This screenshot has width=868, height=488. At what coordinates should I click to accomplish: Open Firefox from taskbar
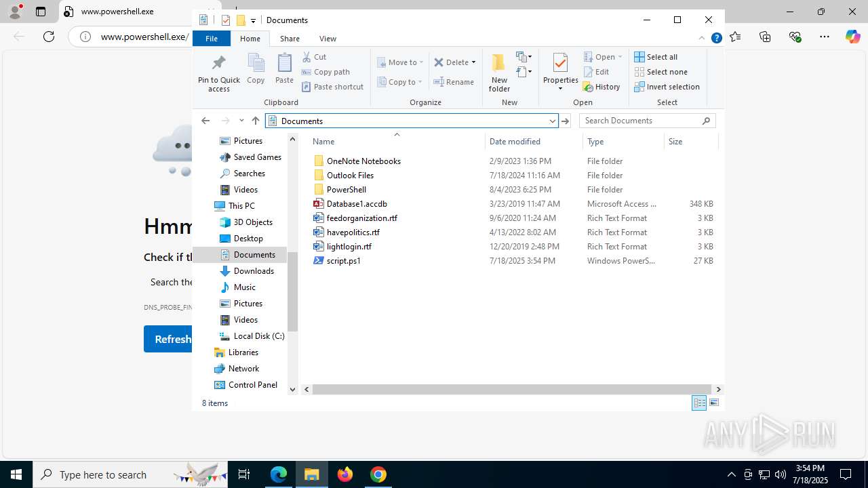tap(345, 474)
